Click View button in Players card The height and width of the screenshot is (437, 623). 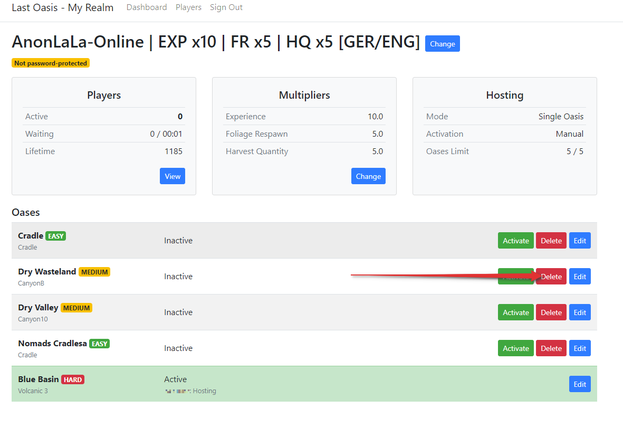pos(172,176)
